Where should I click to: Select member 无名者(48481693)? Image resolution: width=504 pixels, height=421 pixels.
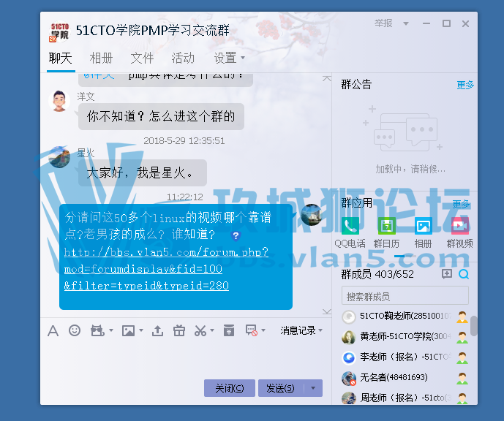(x=405, y=378)
